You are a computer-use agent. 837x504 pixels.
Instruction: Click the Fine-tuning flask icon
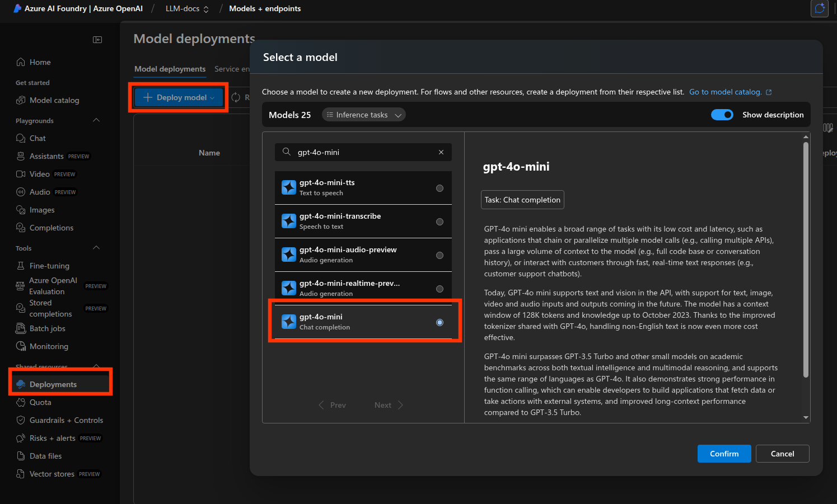point(21,266)
